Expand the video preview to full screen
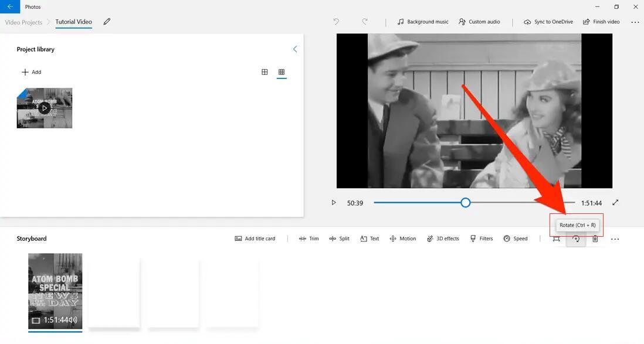 [x=615, y=203]
